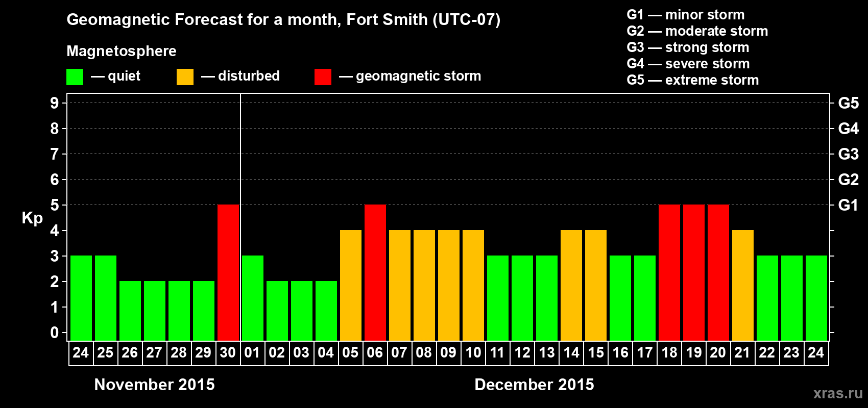868x408 pixels.
Task: Click date label 17 on the axis
Action: (x=645, y=353)
